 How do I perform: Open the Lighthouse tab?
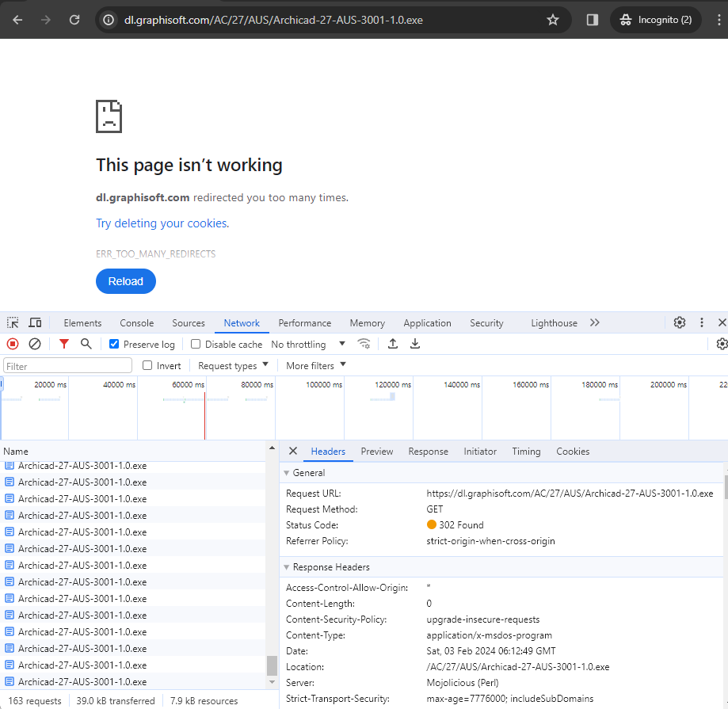pos(554,323)
